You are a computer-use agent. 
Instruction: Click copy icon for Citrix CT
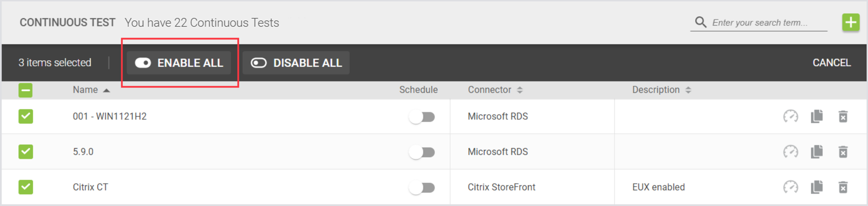pyautogui.click(x=817, y=187)
